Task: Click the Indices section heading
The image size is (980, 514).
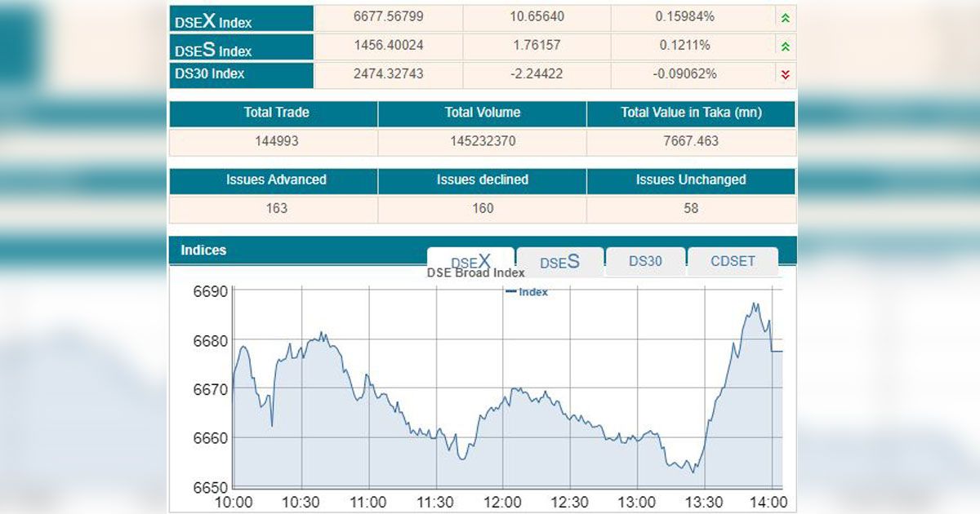Action: click(203, 250)
